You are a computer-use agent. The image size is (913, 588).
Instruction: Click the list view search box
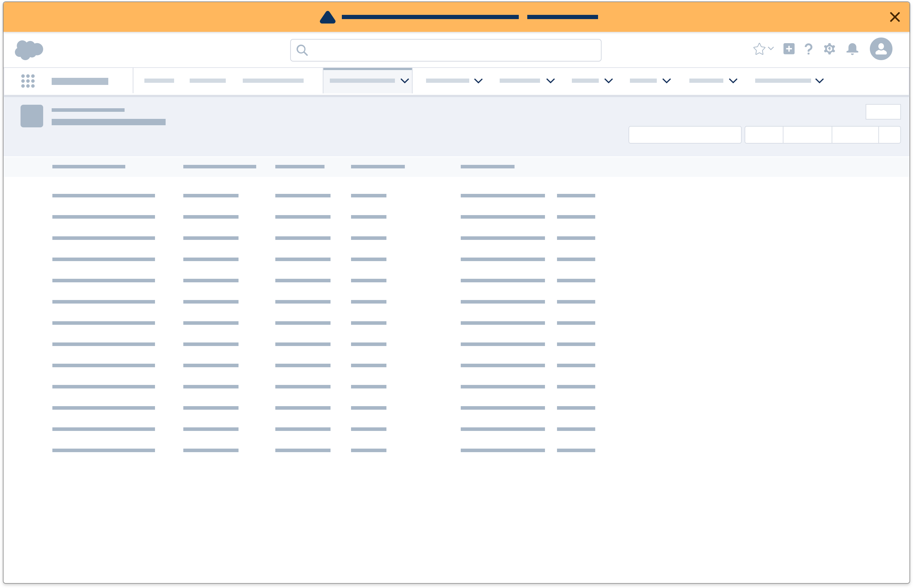coord(685,134)
